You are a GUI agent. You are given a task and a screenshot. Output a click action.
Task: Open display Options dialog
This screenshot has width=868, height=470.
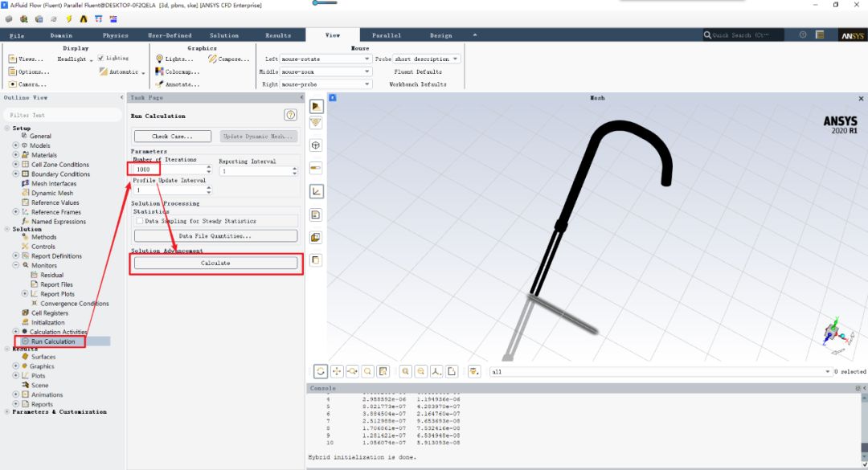tap(29, 72)
